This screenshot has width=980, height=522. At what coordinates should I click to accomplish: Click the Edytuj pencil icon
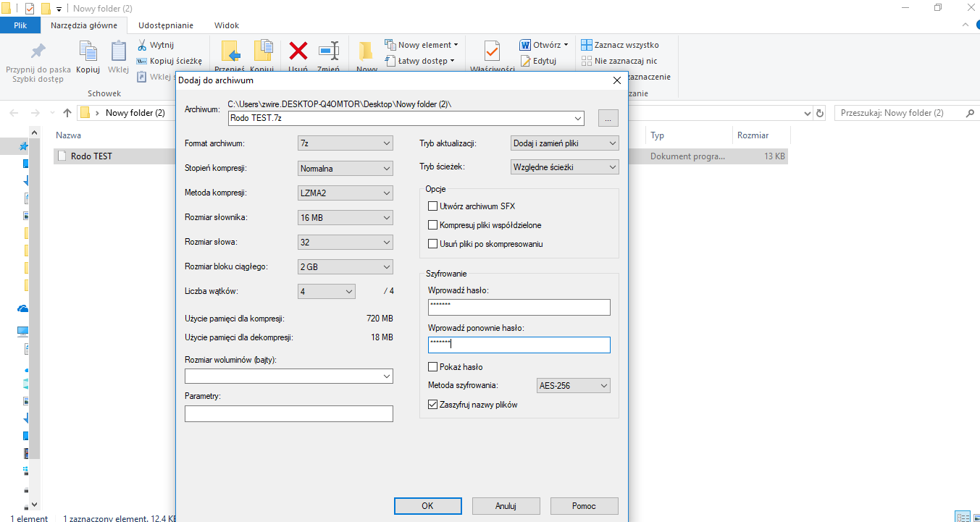[525, 61]
